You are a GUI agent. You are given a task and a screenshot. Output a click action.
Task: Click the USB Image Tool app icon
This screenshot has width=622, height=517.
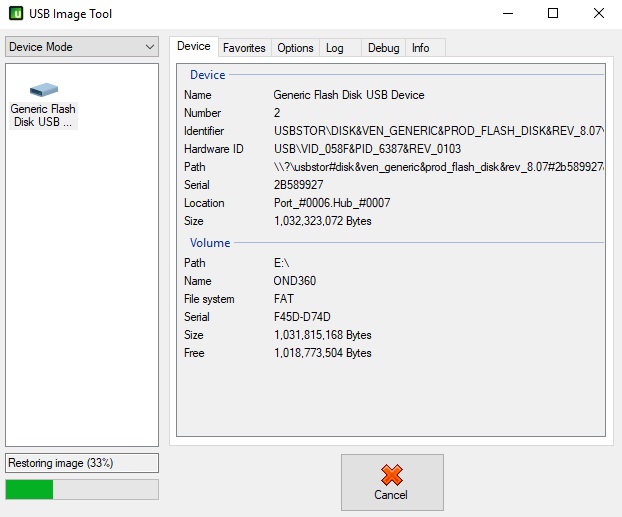16,13
